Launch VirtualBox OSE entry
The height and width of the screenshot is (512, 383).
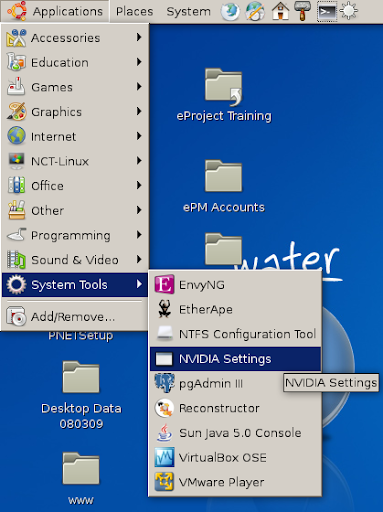pyautogui.click(x=235, y=457)
